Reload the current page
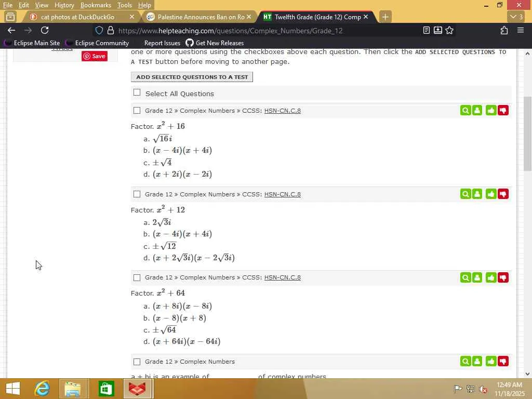The height and width of the screenshot is (399, 532). [x=45, y=31]
